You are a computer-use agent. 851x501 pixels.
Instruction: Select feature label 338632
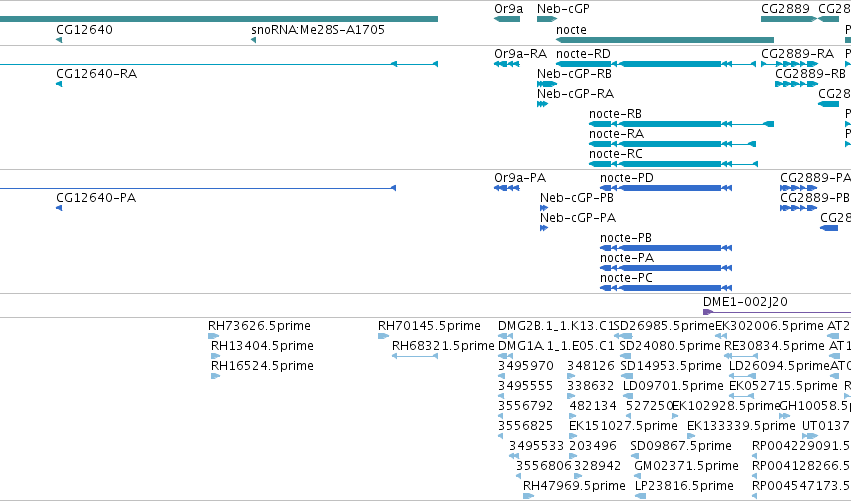(x=591, y=386)
